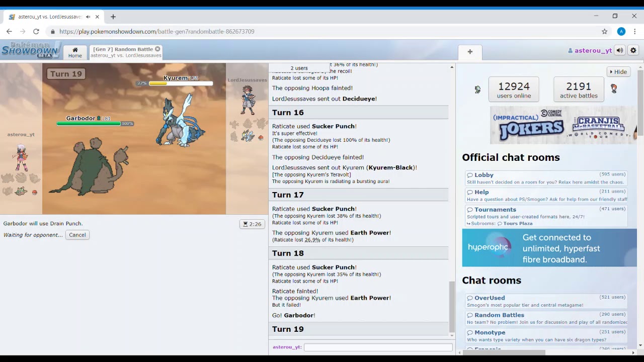Join the OverUsed chat room

546,301
